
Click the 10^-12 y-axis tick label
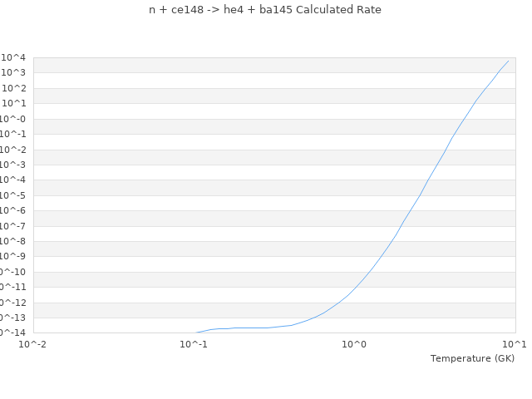coord(12,303)
